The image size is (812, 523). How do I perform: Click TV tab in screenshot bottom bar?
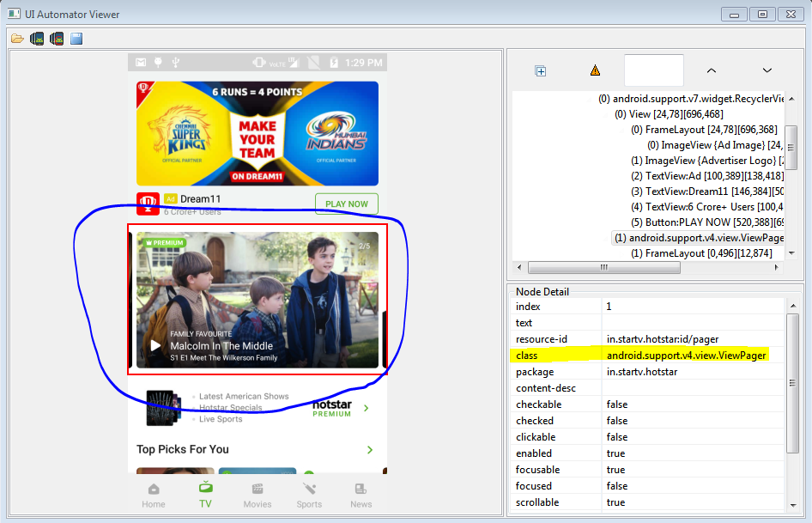coord(205,495)
